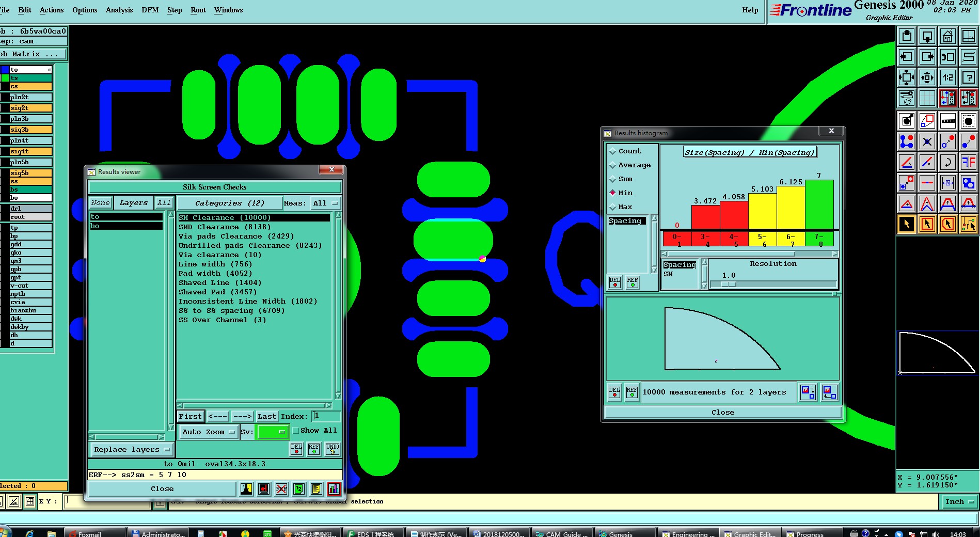Select the Min radio option
The height and width of the screenshot is (537, 980).
(613, 193)
